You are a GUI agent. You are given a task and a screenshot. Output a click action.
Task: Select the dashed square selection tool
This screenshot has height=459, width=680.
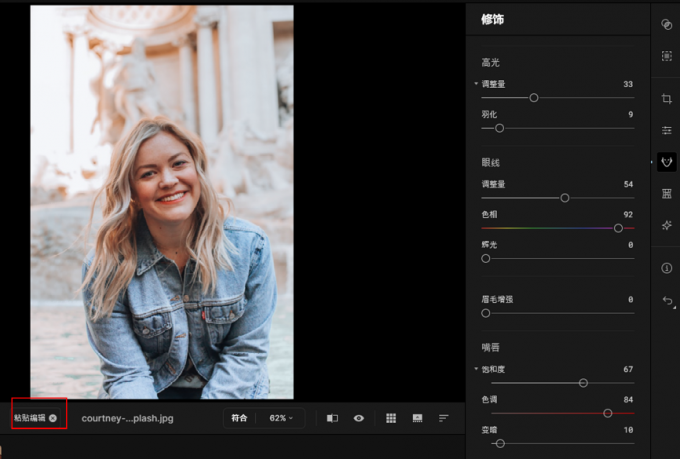(x=666, y=57)
